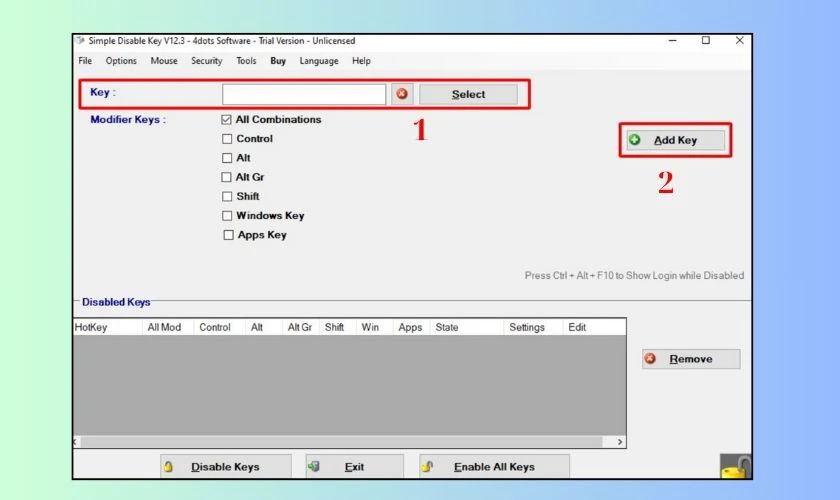Minimize the Simple Disable Key window
This screenshot has width=840, height=500.
[x=672, y=41]
